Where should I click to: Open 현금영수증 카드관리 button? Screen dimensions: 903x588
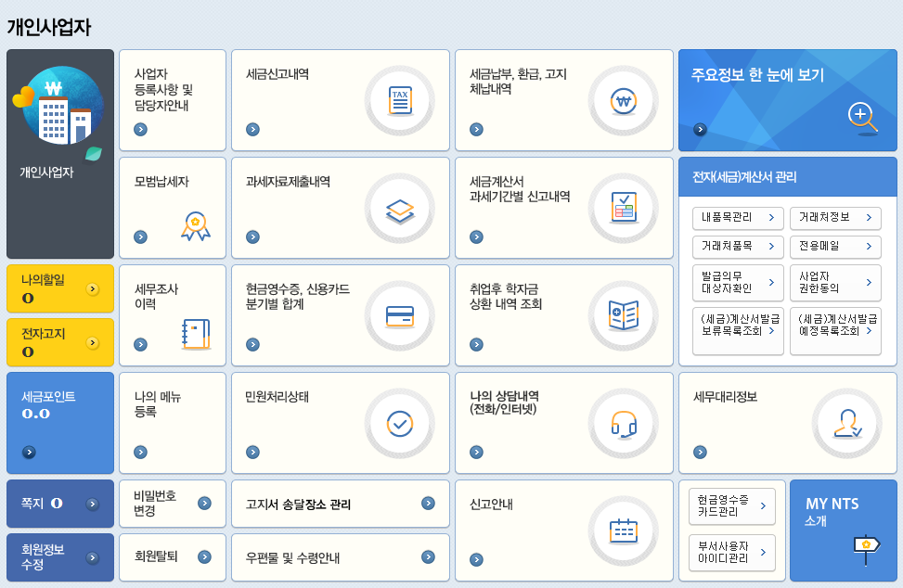[x=732, y=505]
